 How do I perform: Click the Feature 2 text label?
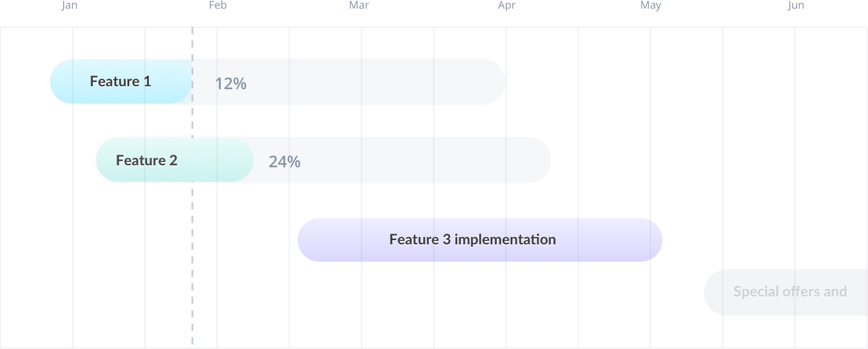[x=147, y=161]
